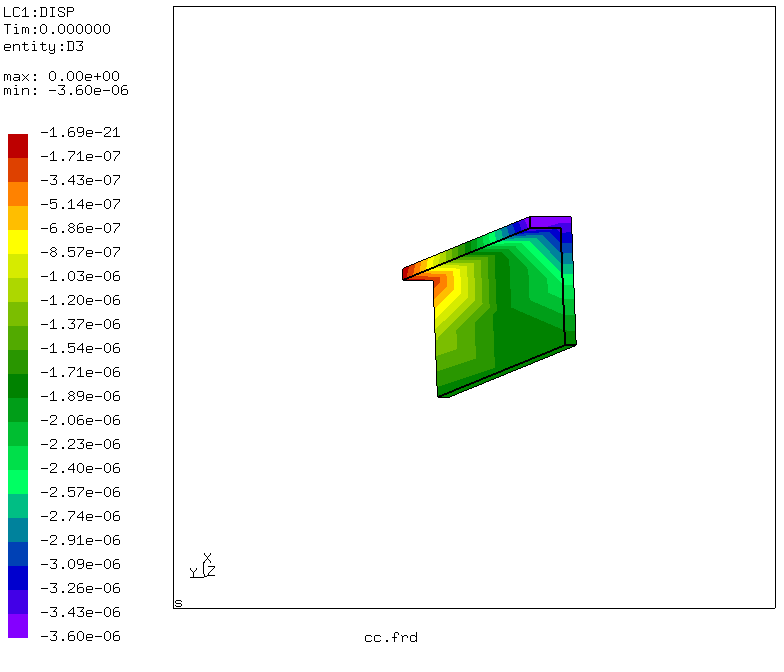Click the legend value -2.57e-06

pos(80,492)
